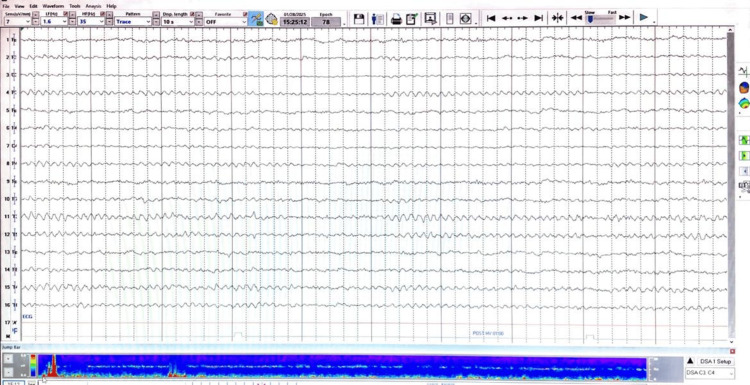Open the Waveform menu
The width and height of the screenshot is (750, 385).
[x=53, y=6]
